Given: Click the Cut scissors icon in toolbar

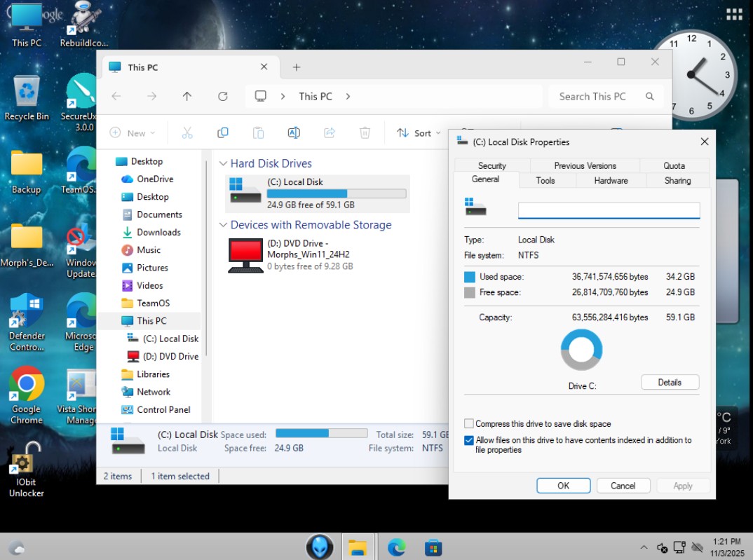Looking at the screenshot, I should coord(187,133).
